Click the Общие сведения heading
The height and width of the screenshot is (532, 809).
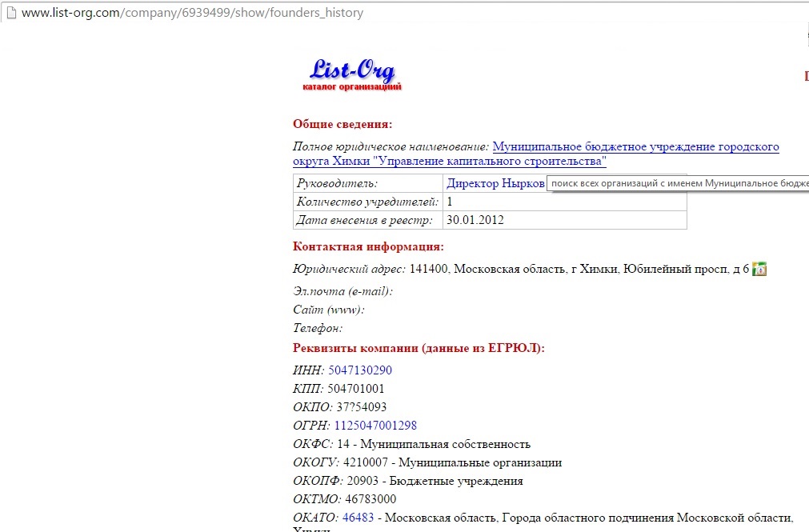pyautogui.click(x=342, y=124)
